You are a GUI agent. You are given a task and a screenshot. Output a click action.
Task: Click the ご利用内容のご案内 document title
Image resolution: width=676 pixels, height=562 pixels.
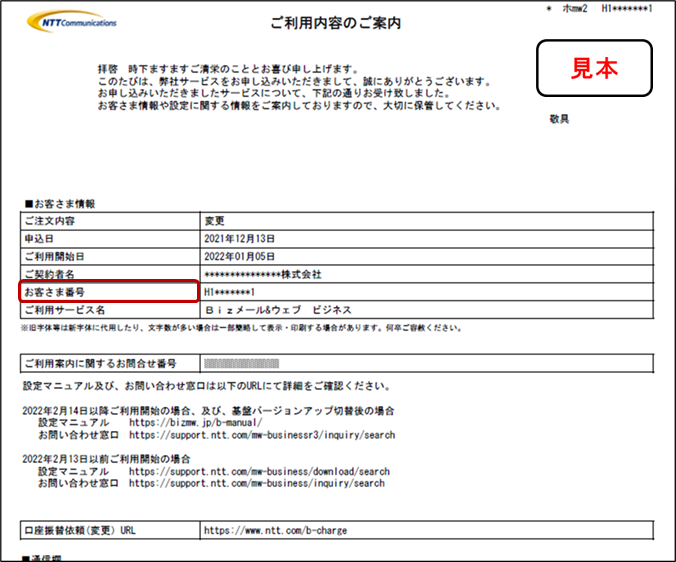(x=335, y=22)
